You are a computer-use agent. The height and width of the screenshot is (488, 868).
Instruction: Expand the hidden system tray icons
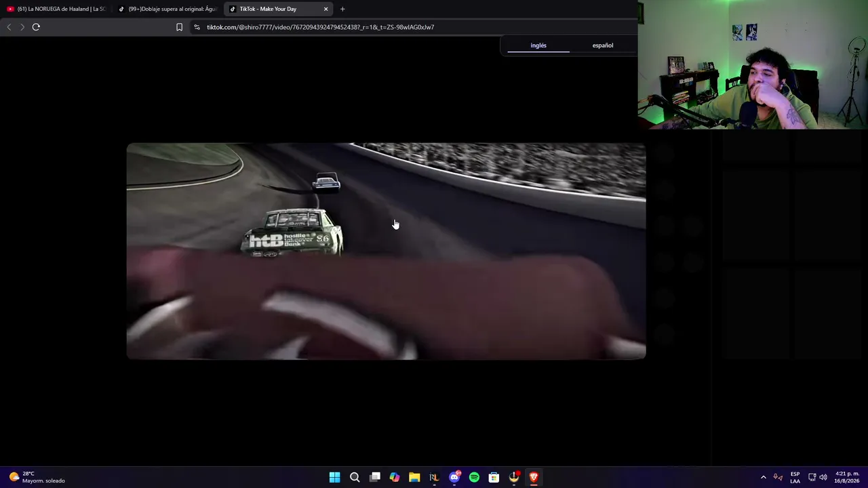763,477
